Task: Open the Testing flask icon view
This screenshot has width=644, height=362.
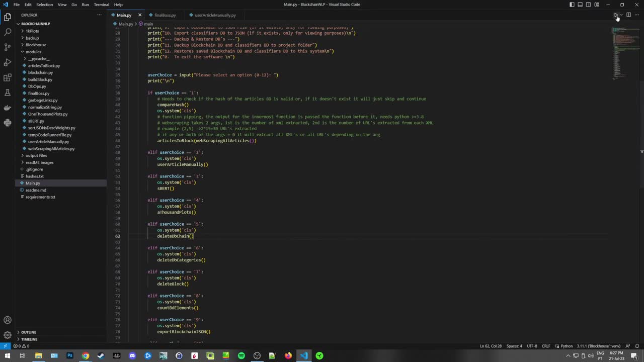Action: pos(8,93)
